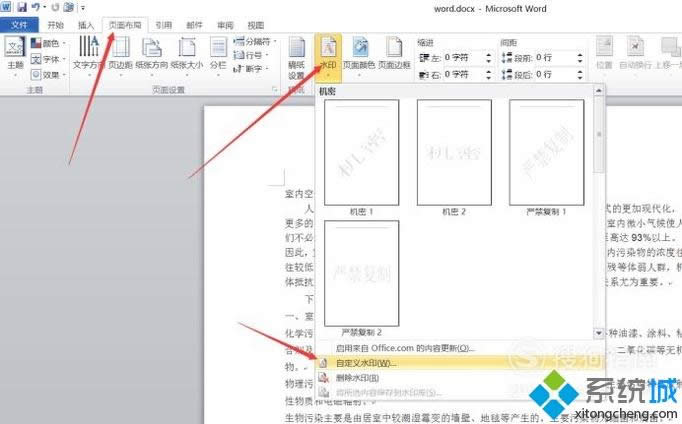Click the right indent spinner arrows

488,74
